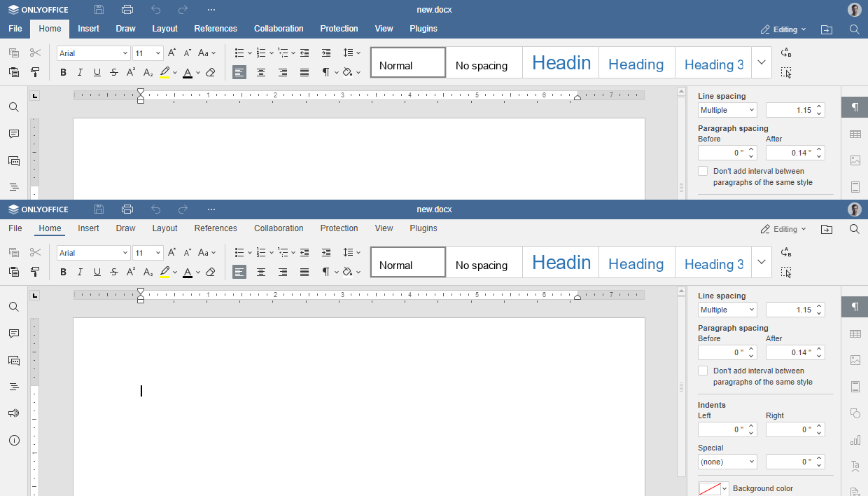The width and height of the screenshot is (868, 496).
Task: Open the Insert tab in the upper window
Action: [89, 29]
